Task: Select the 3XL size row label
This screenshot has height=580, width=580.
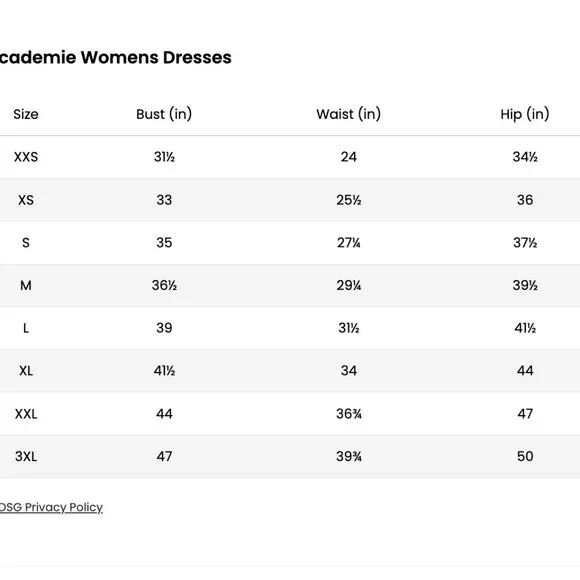Action: pos(26,456)
